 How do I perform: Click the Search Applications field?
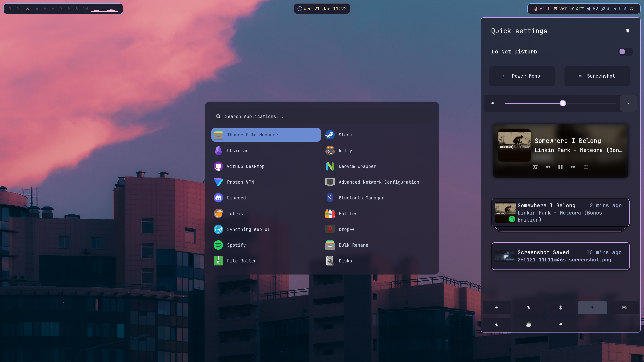(322, 116)
